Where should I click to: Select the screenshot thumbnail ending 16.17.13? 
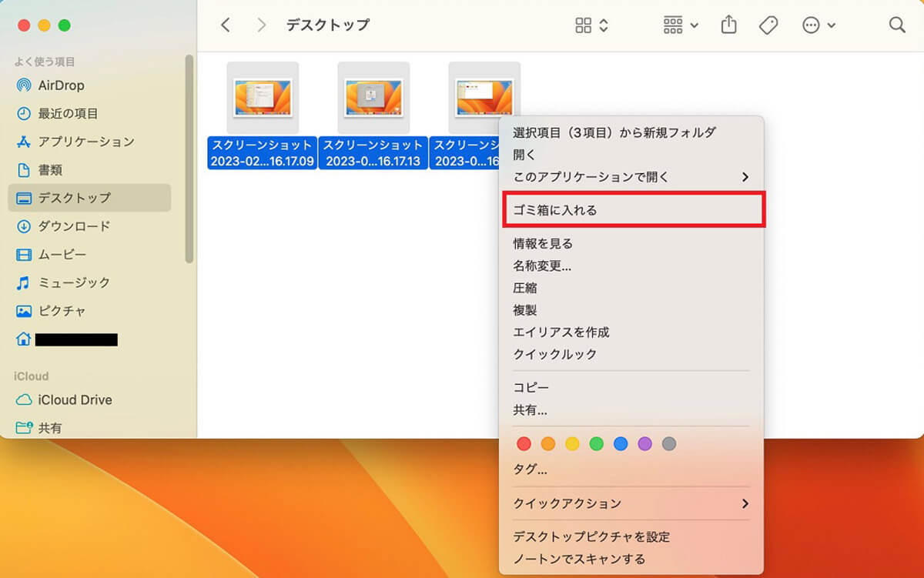click(x=373, y=98)
